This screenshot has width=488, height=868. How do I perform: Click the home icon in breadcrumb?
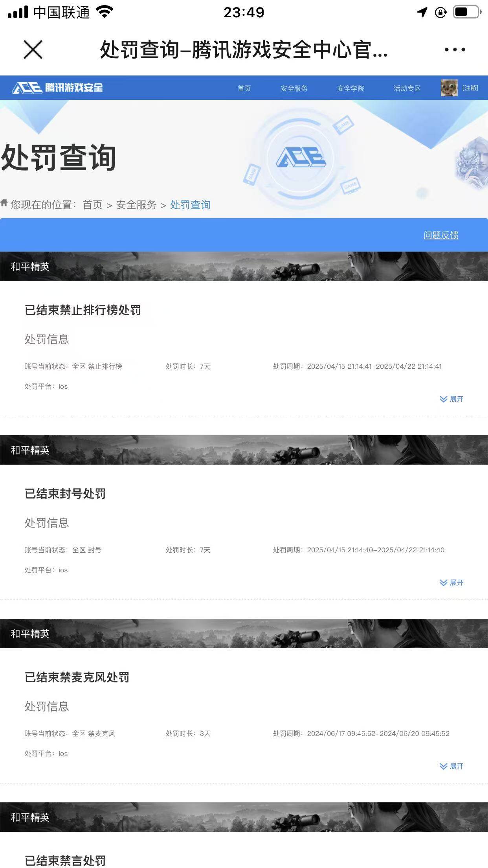click(x=4, y=203)
